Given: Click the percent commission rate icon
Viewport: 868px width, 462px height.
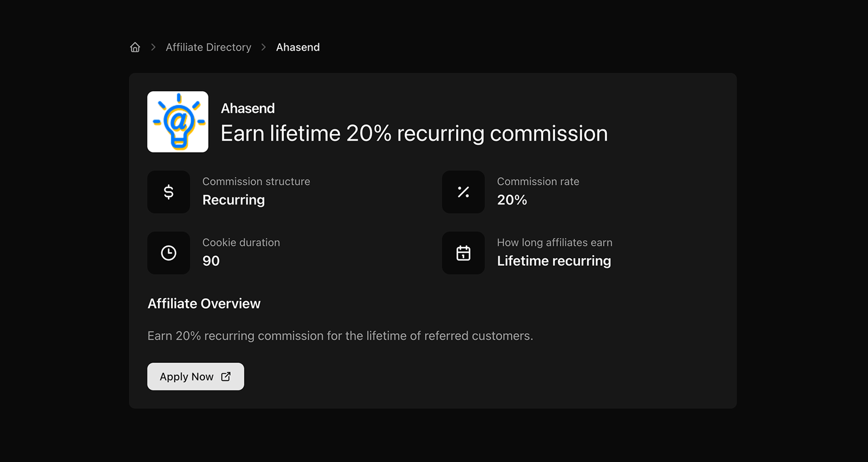Looking at the screenshot, I should [x=463, y=192].
